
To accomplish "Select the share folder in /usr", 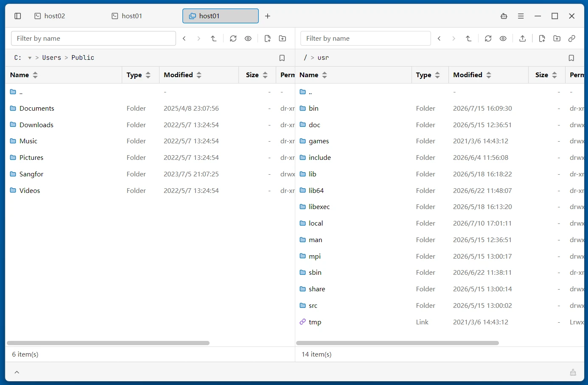I will pyautogui.click(x=440, y=289).
